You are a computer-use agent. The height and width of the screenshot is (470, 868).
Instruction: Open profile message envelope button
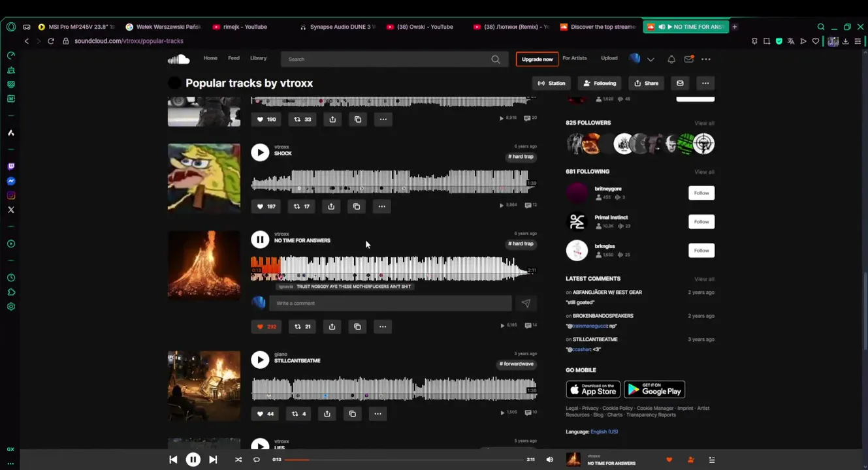coord(680,83)
